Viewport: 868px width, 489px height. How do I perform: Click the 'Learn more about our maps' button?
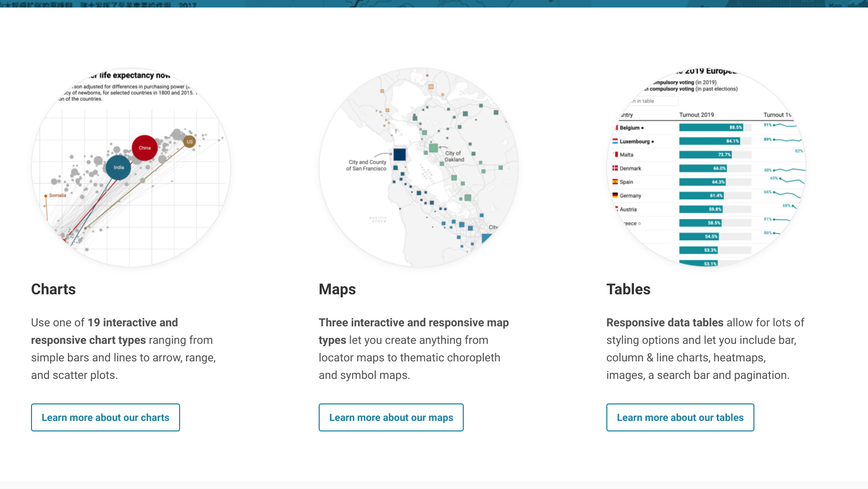point(391,417)
